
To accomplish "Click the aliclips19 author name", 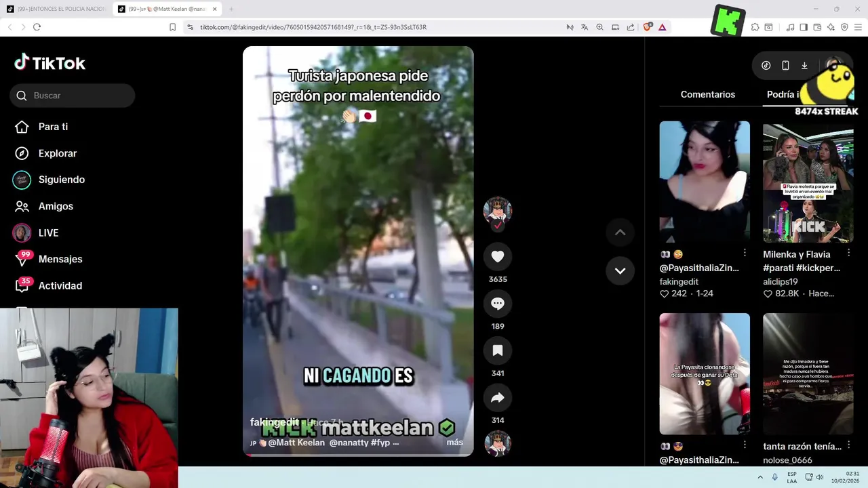I will [x=781, y=281].
